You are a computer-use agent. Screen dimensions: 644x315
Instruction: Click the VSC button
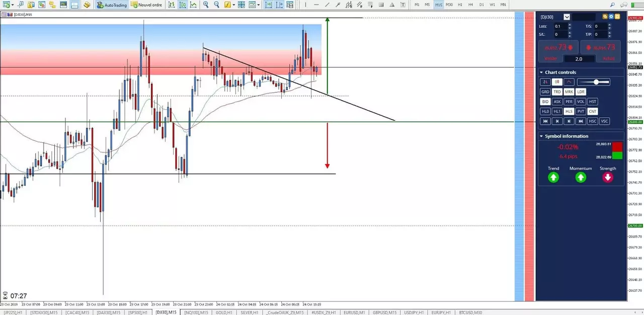click(x=605, y=121)
